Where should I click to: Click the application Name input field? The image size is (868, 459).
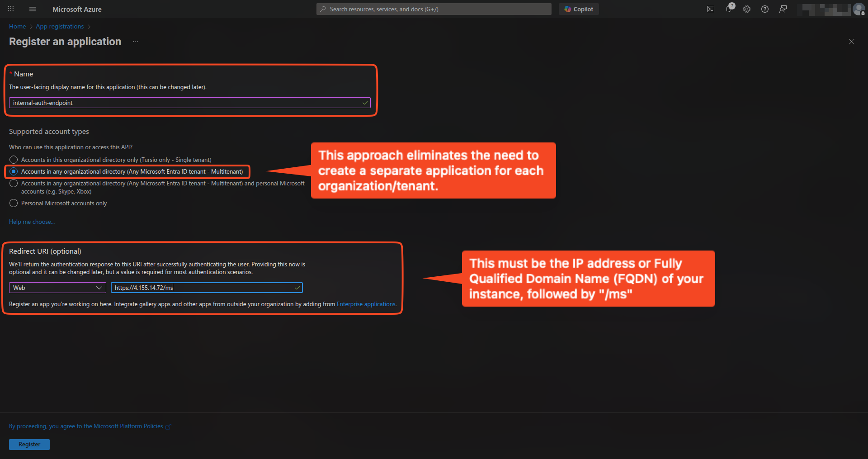(190, 103)
